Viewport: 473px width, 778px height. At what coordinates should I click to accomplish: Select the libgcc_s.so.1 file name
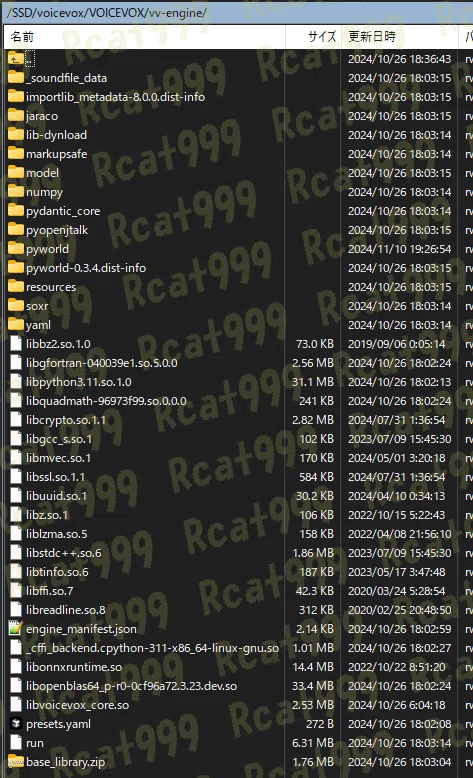click(59, 439)
